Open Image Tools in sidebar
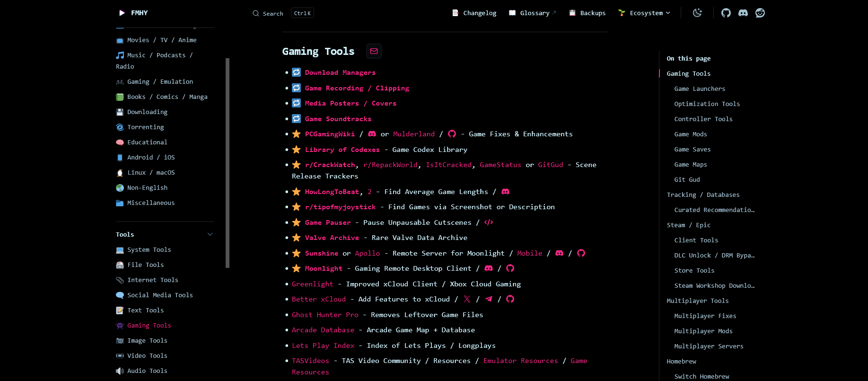The image size is (868, 381). pyautogui.click(x=147, y=340)
